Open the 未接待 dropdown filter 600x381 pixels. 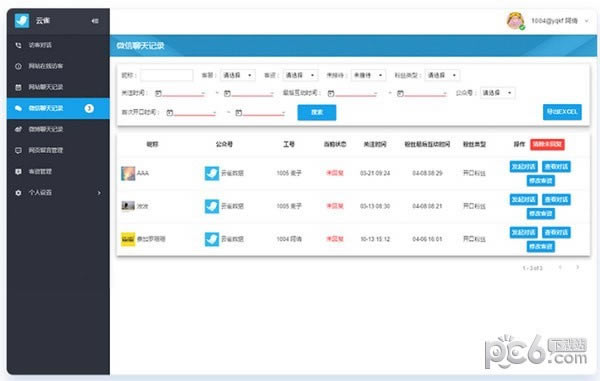pyautogui.click(x=368, y=75)
